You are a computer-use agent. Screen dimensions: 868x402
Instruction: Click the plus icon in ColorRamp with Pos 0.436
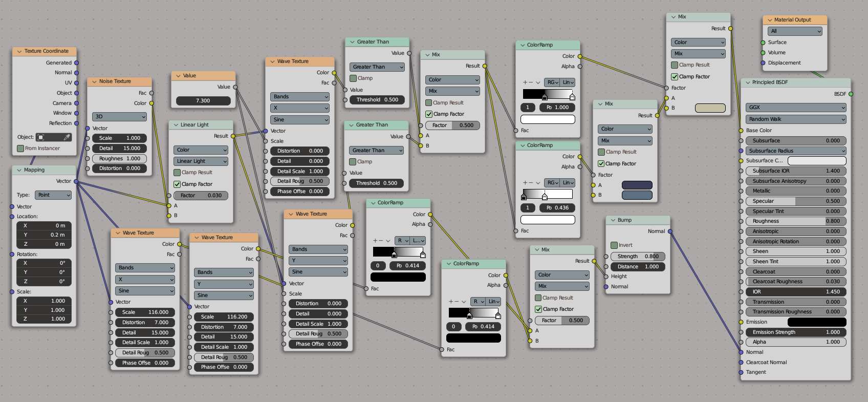pyautogui.click(x=525, y=182)
